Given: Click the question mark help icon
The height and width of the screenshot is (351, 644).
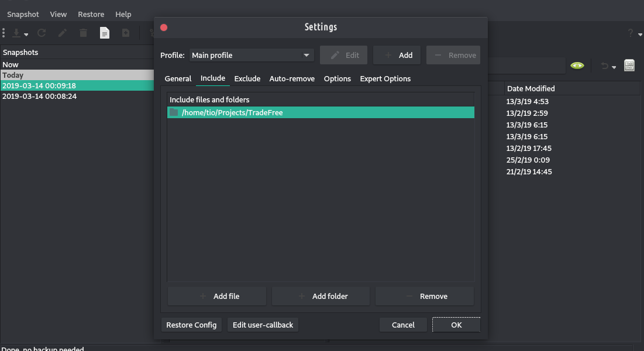Looking at the screenshot, I should tap(631, 33).
